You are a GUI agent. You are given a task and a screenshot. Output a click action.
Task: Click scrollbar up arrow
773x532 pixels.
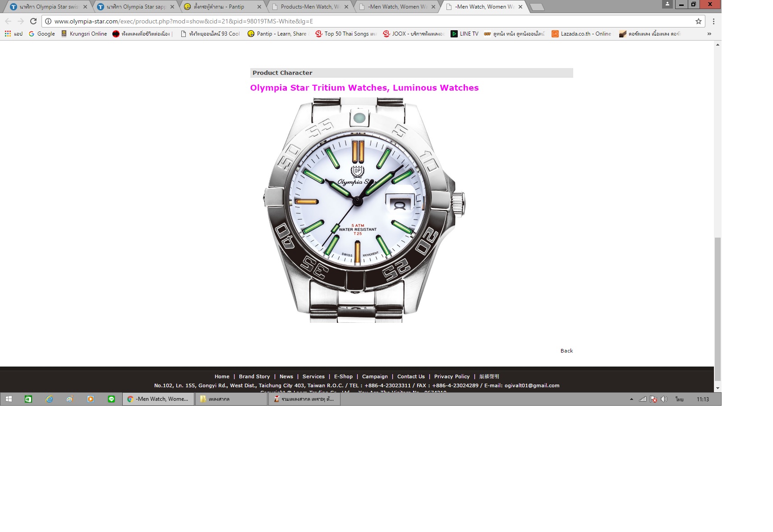(x=718, y=45)
